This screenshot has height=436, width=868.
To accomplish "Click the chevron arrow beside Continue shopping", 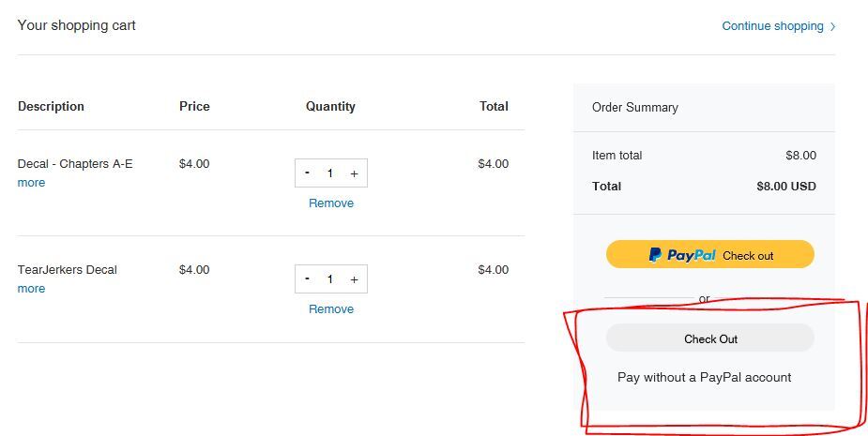I will click(833, 27).
